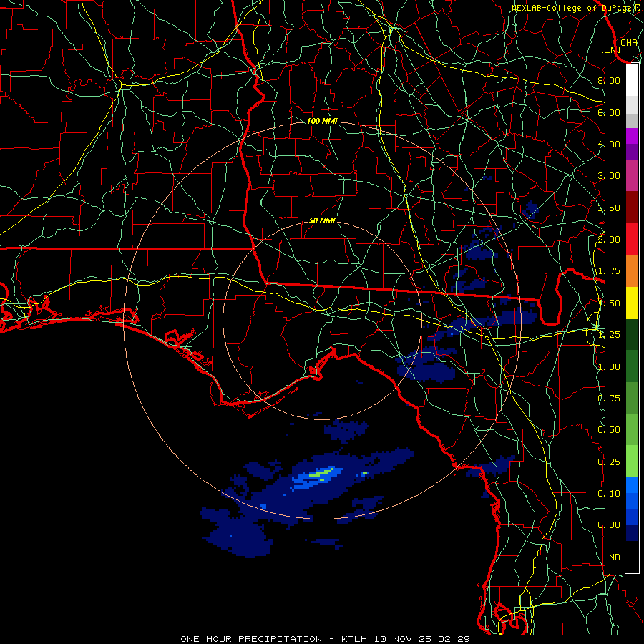Click the 6.00 legend value
This screenshot has height=644, width=644.
click(609, 112)
